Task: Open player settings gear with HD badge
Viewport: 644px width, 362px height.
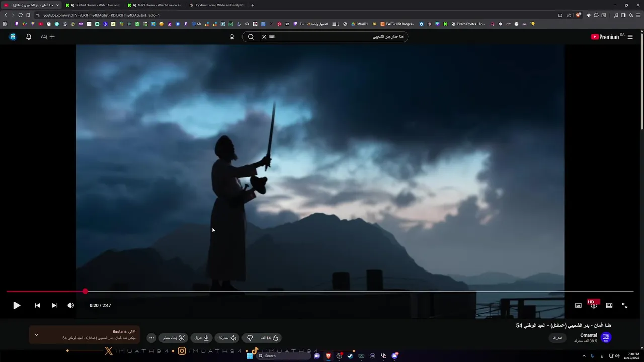Action: pos(594,305)
